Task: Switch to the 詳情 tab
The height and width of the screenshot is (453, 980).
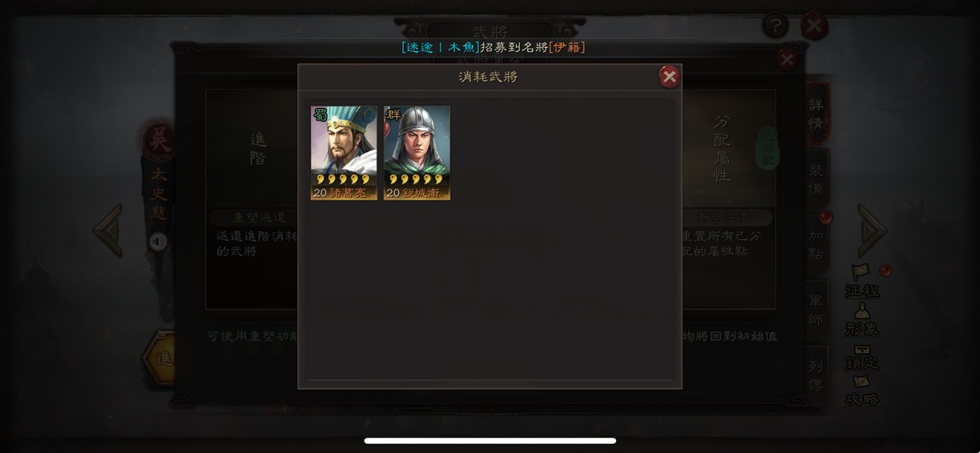Action: pos(816,113)
